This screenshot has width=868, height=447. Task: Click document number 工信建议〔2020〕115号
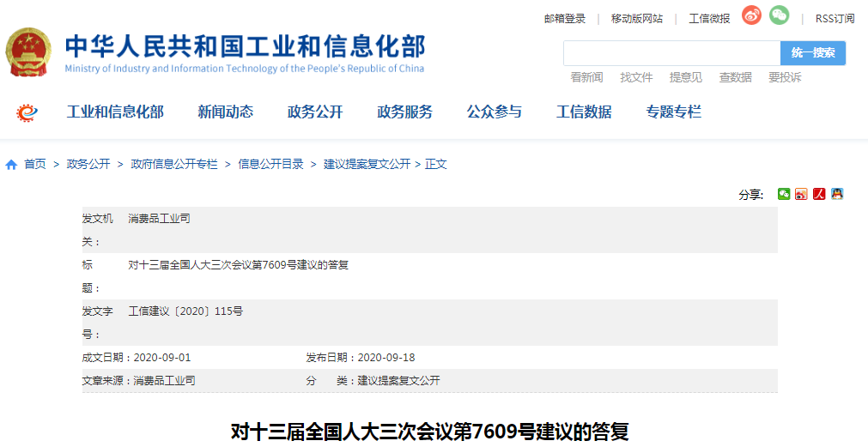(185, 311)
